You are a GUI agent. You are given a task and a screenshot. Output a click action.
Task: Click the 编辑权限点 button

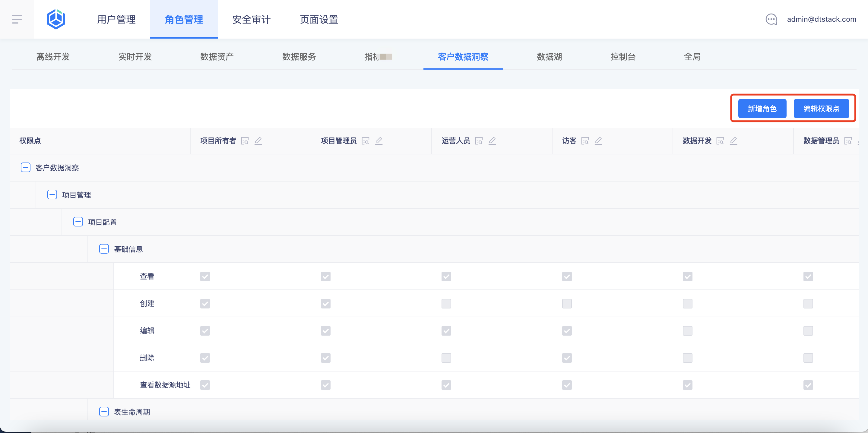click(x=821, y=109)
